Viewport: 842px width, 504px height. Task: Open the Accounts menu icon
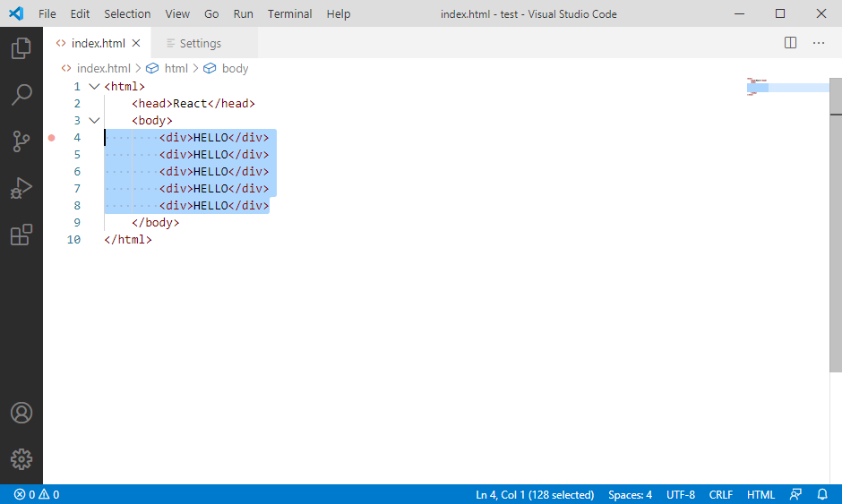tap(21, 413)
